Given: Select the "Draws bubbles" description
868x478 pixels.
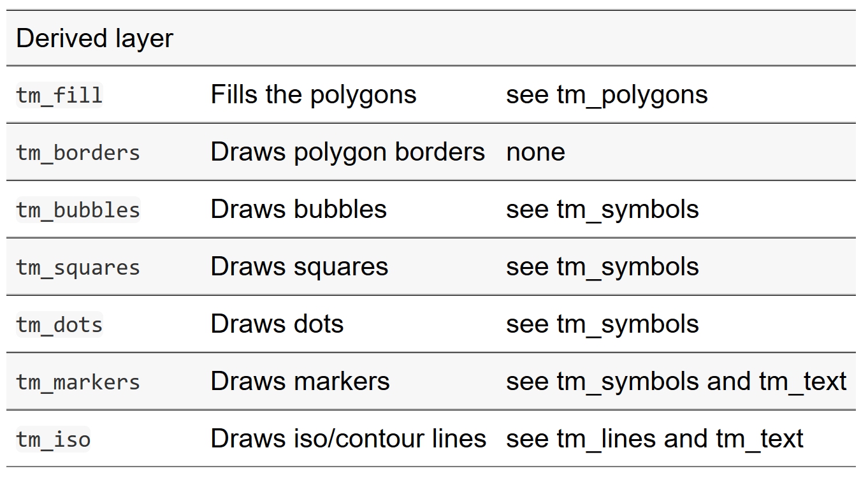Looking at the screenshot, I should click(298, 210).
